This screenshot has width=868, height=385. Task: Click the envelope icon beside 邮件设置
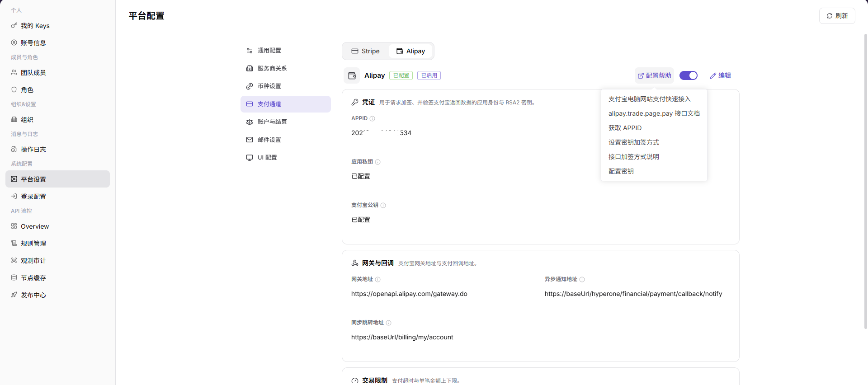click(x=250, y=140)
